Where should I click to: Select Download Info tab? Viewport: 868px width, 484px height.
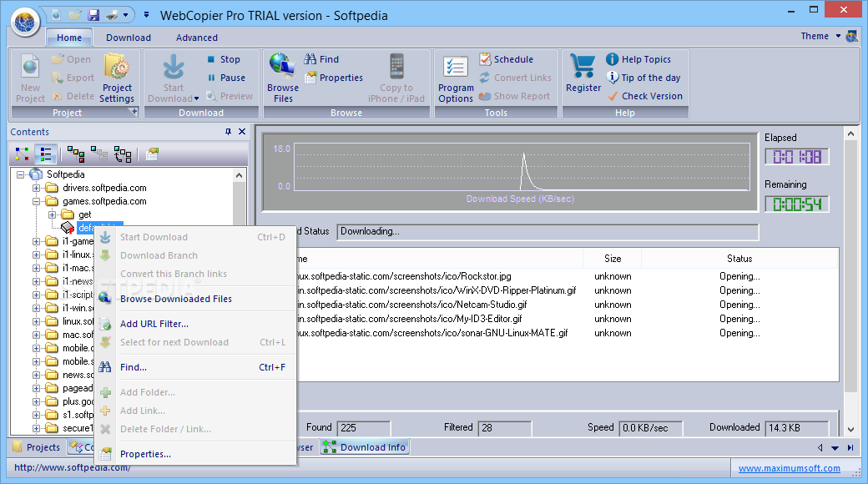[x=365, y=447]
